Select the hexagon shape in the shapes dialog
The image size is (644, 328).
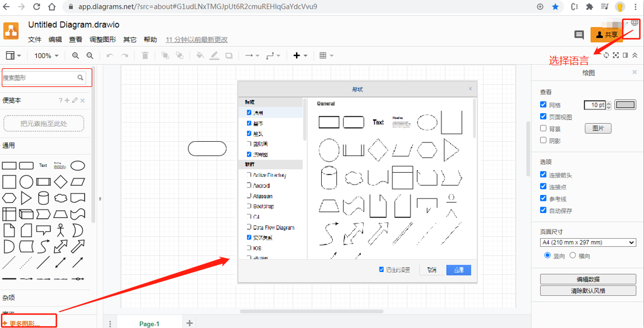[x=427, y=150]
